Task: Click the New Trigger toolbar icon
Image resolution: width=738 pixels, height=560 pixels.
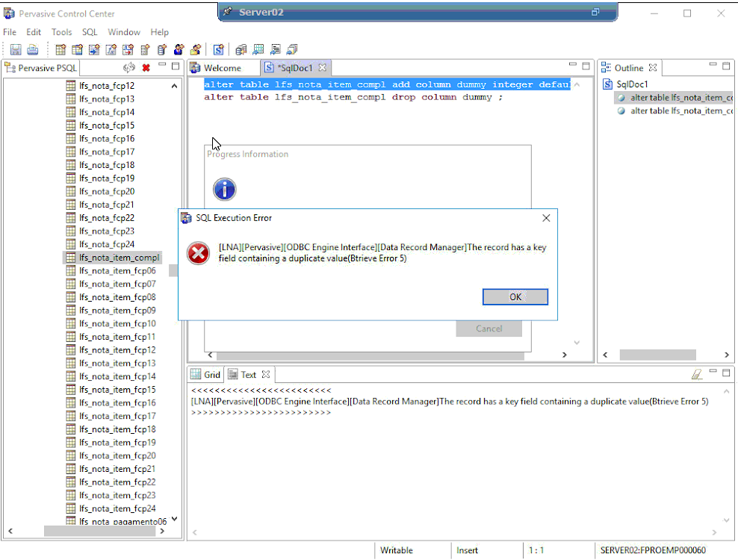Action: [128, 49]
